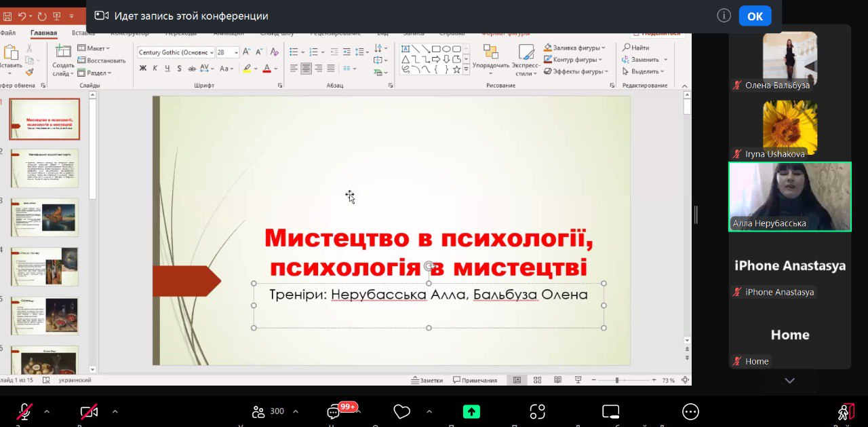
Task: Click Восстановить reset slide button
Action: 101,60
